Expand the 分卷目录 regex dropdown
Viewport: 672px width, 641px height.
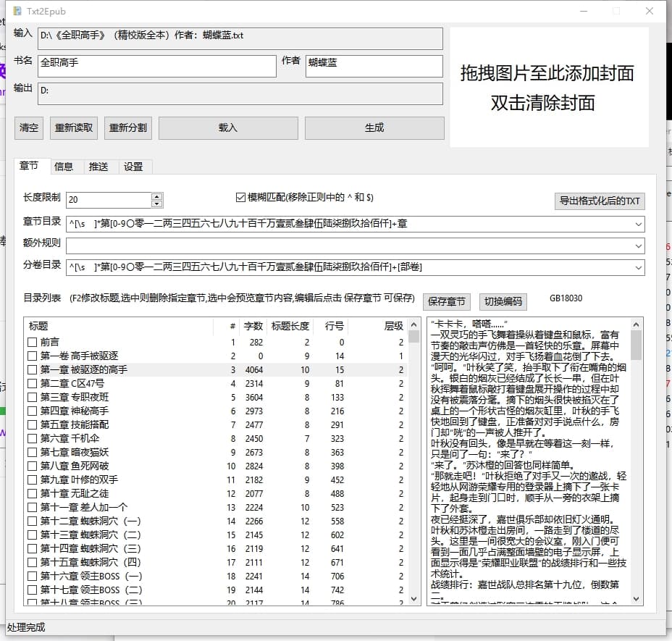638,268
